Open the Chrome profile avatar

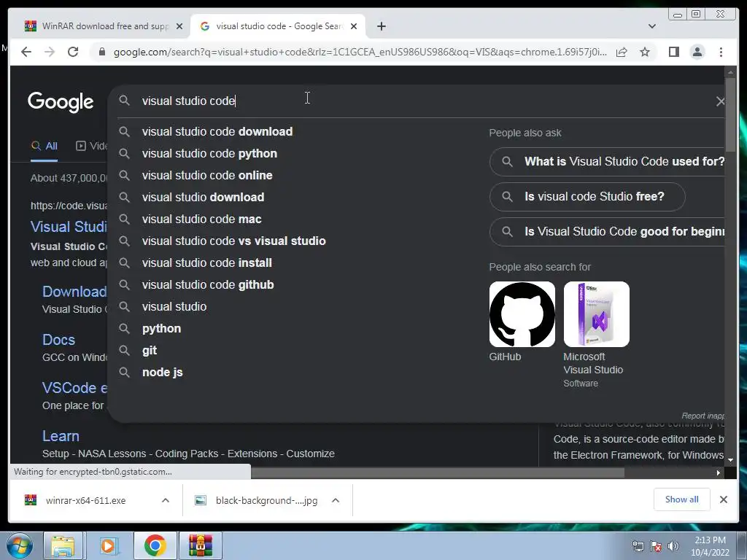click(697, 52)
